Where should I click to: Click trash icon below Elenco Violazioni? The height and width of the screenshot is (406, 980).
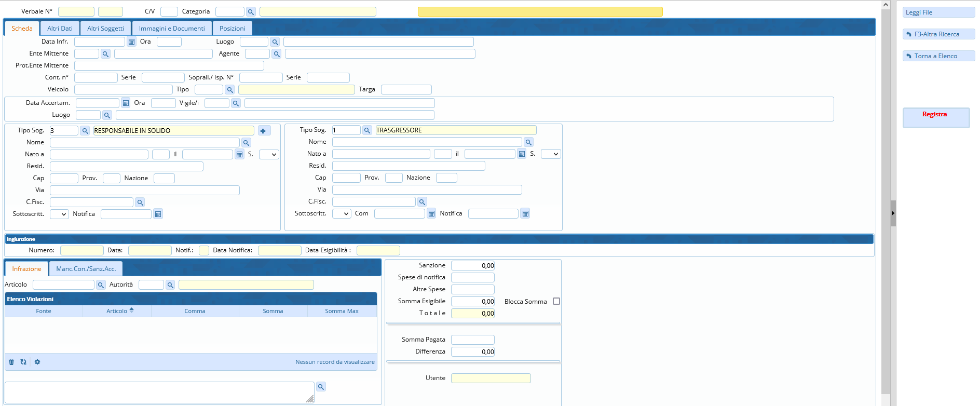click(11, 362)
